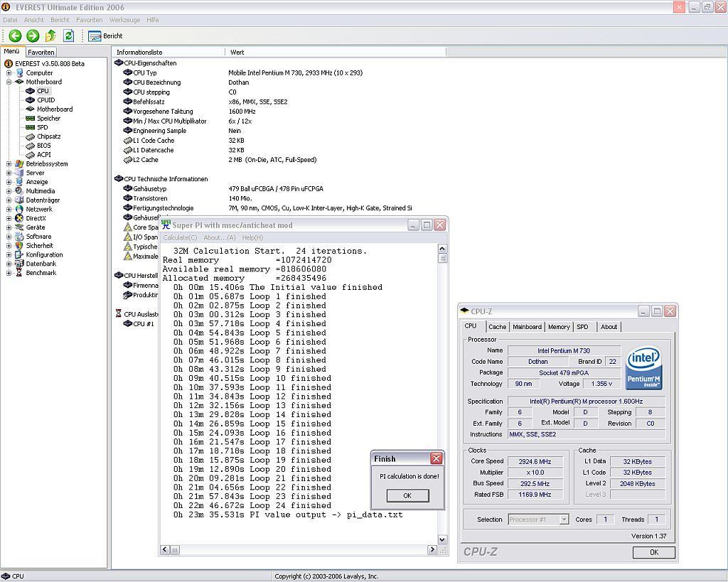The image size is (728, 582).
Task: Open Calculate menu in Super PI
Action: point(180,237)
